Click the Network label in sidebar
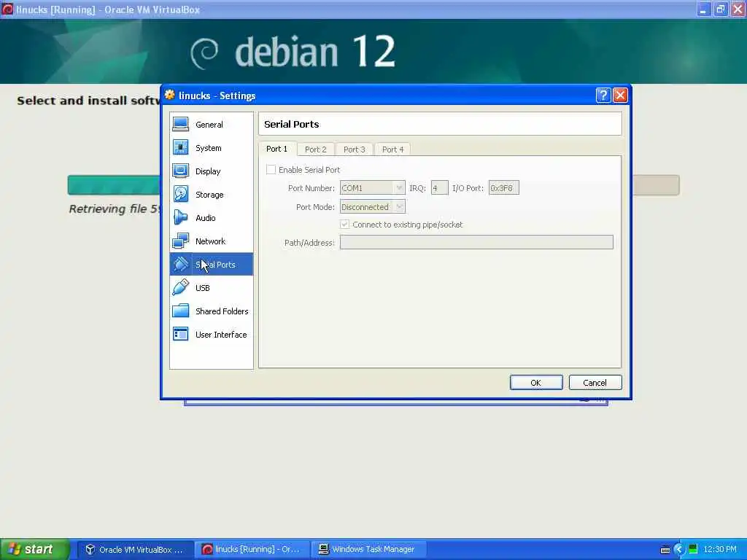Viewport: 747px width, 560px height. [210, 241]
